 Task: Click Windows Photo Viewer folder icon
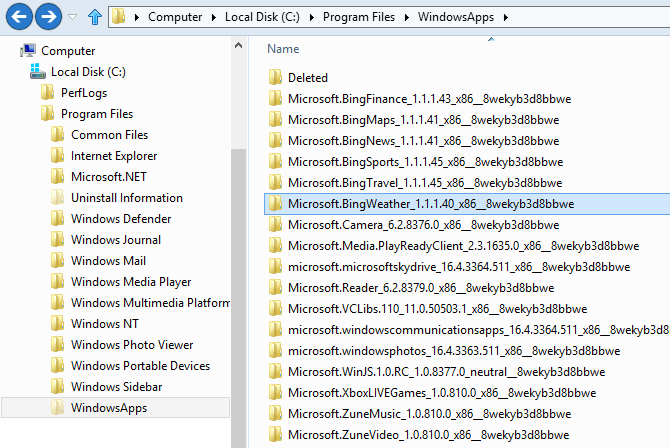point(57,344)
